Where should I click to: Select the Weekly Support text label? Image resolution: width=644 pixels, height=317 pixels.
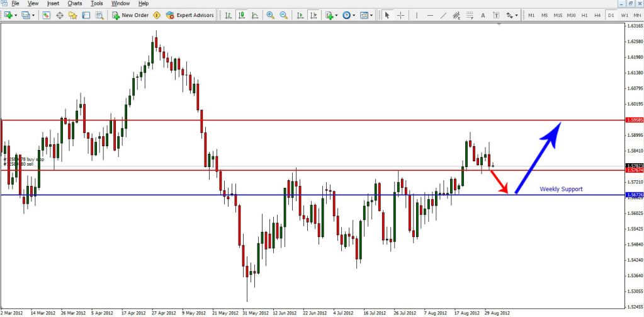click(x=561, y=189)
